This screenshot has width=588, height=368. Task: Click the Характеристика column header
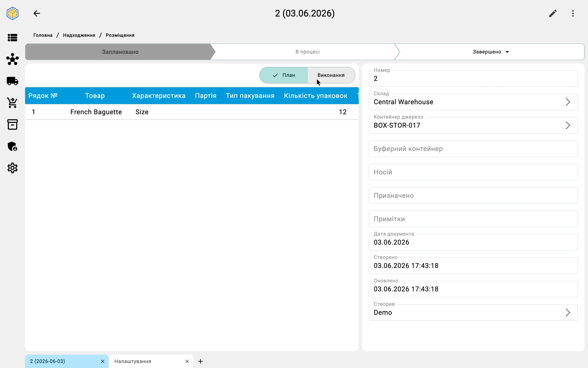point(159,96)
